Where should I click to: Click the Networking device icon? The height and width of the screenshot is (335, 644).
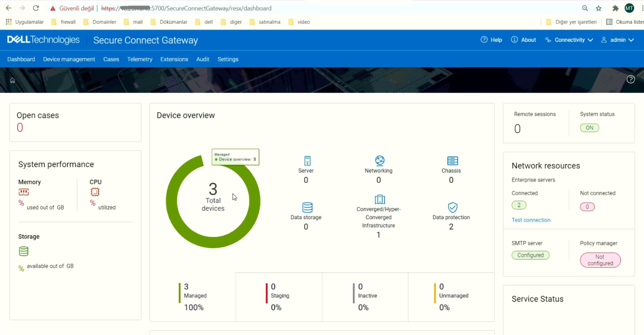pos(379,160)
